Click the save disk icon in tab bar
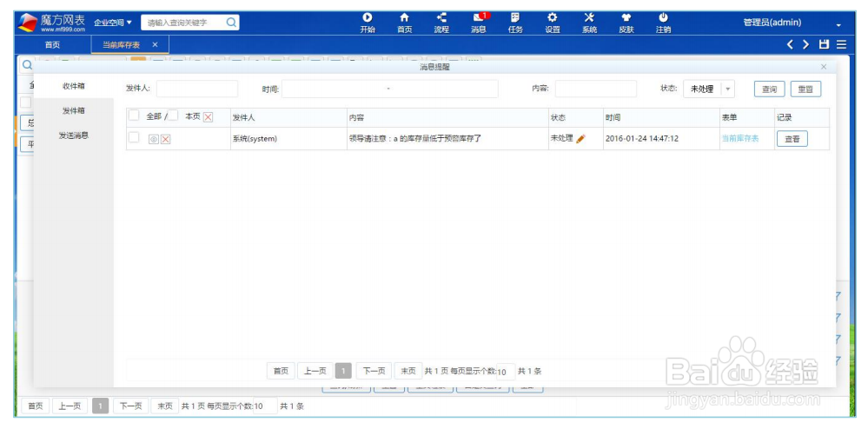The height and width of the screenshot is (429, 868). [x=825, y=44]
